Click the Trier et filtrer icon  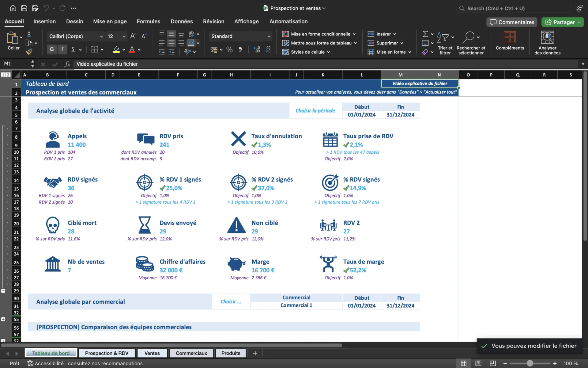[443, 37]
